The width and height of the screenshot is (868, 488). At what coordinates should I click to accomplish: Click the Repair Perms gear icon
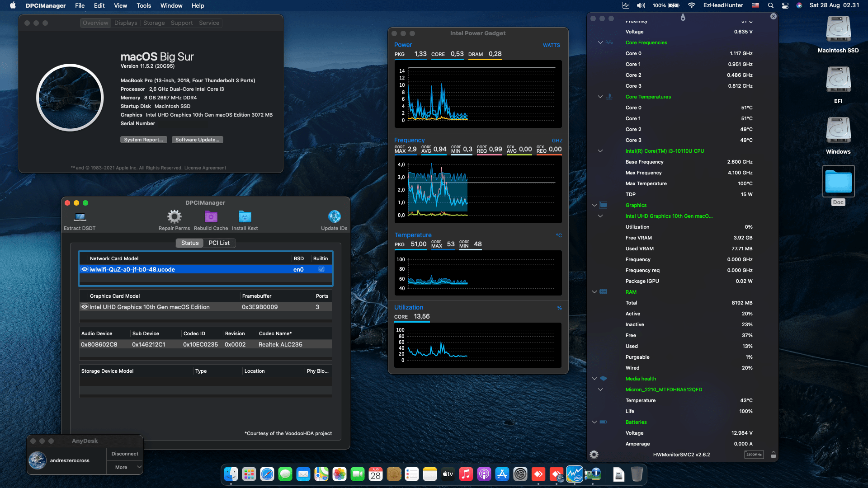[174, 217]
